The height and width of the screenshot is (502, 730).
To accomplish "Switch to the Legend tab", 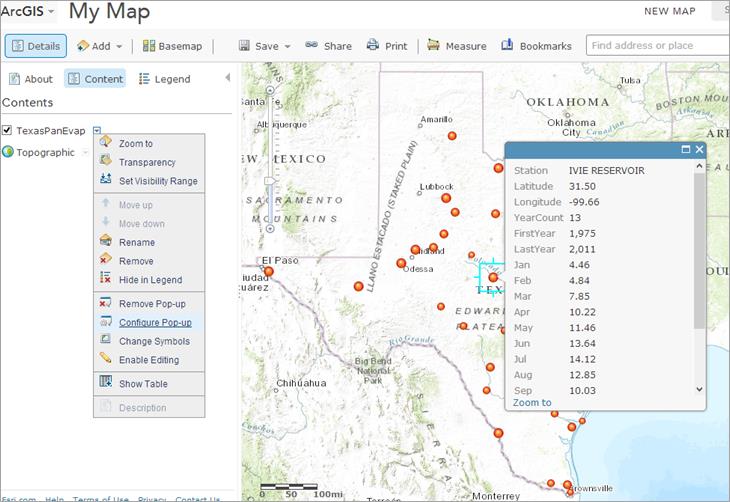I will coord(164,79).
